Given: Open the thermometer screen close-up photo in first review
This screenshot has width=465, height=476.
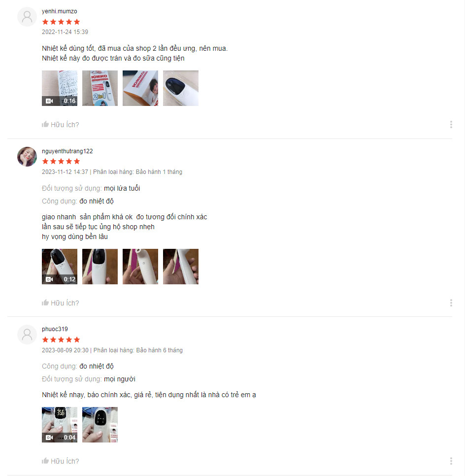Looking at the screenshot, I should coord(181,88).
